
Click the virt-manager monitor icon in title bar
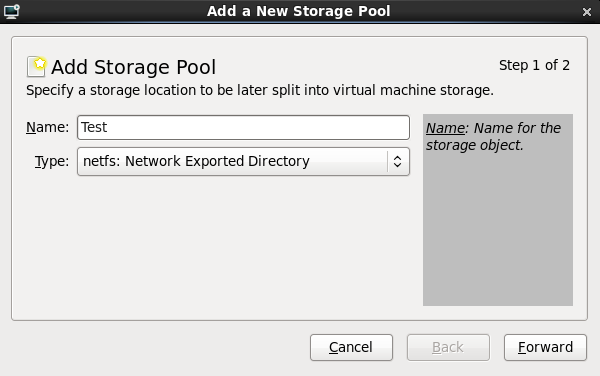[11, 11]
